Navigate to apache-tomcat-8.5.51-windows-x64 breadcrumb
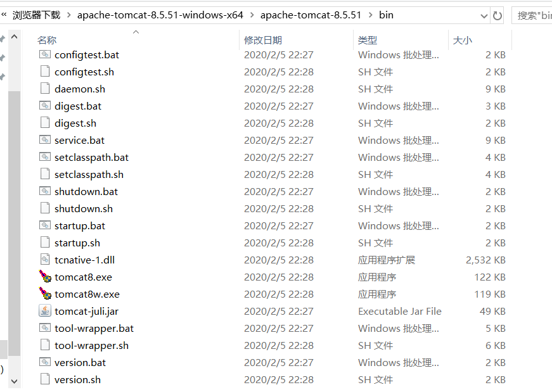 click(x=160, y=15)
